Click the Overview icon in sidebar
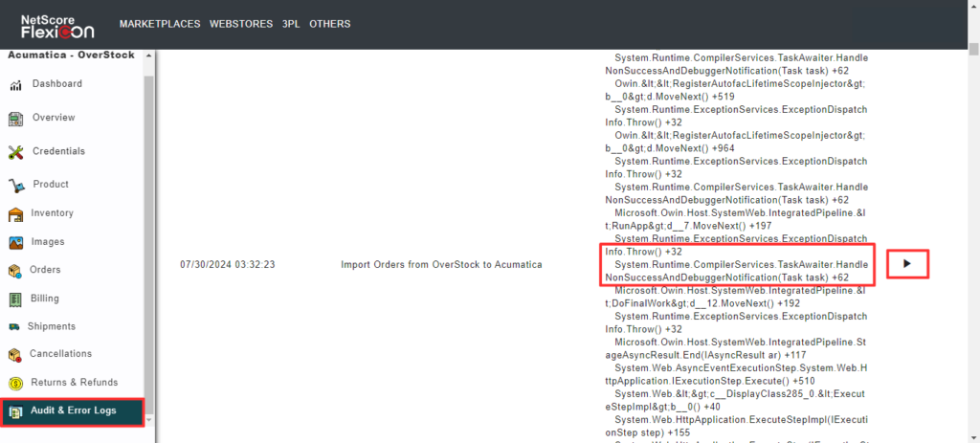The width and height of the screenshot is (980, 443). point(15,119)
